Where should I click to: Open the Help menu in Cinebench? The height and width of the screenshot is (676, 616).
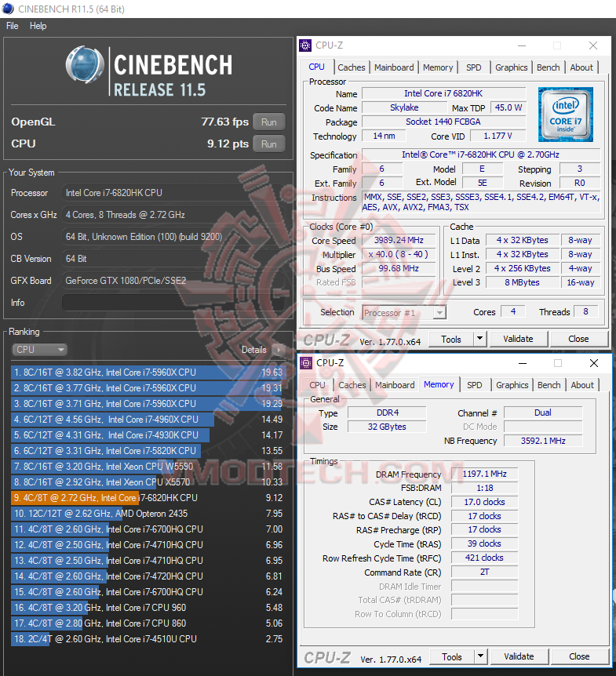[38, 26]
